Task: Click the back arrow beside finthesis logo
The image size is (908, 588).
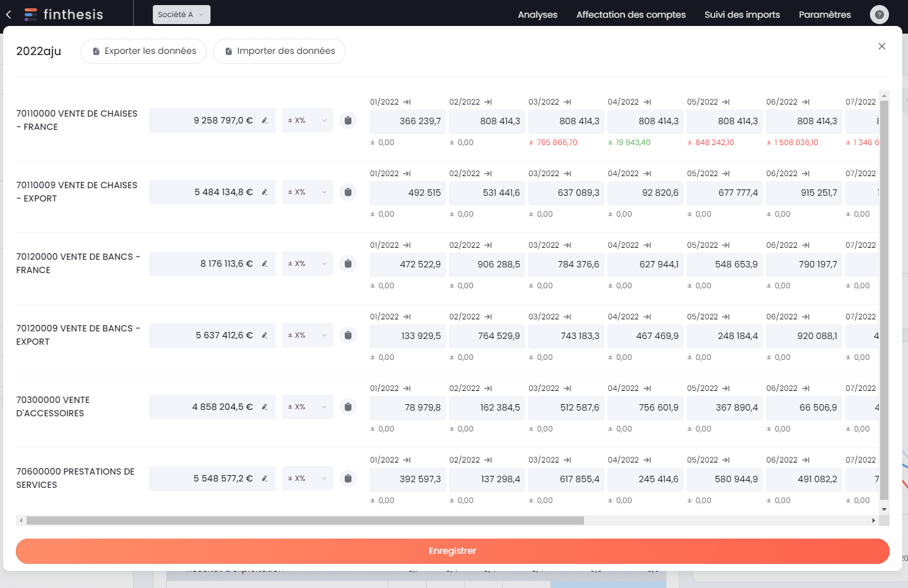Action: (x=9, y=15)
